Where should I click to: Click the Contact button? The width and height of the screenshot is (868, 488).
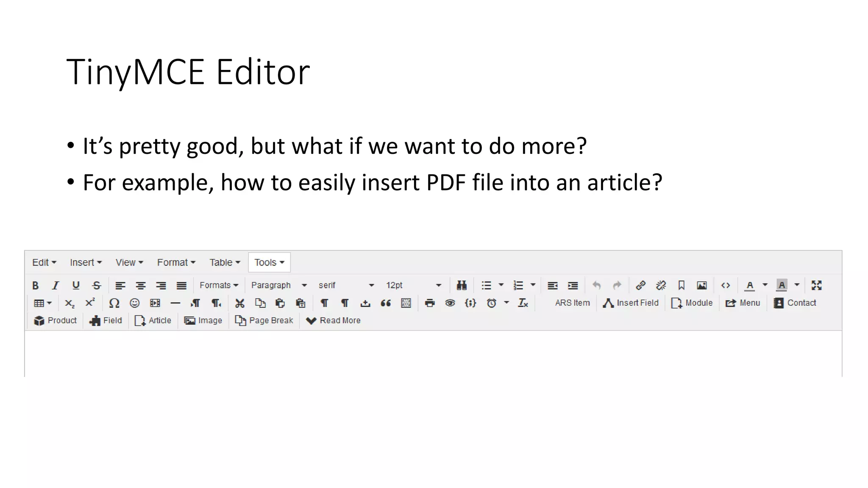(795, 303)
